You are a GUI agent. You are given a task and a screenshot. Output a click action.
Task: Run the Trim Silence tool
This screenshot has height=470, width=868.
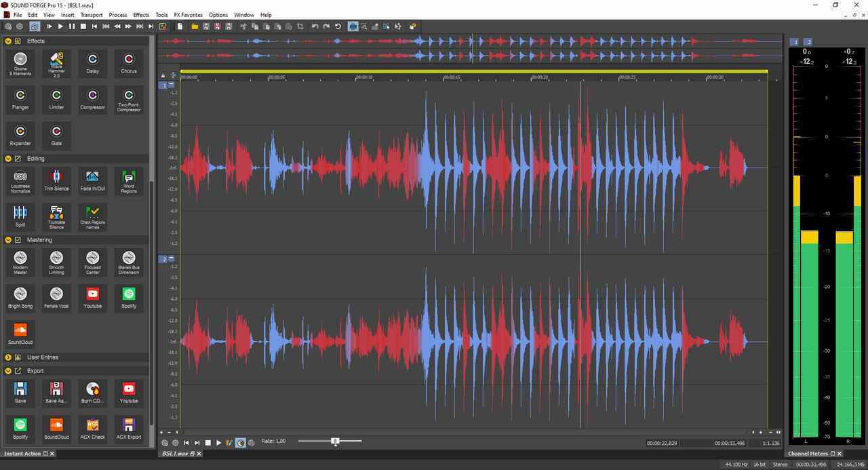[x=56, y=181]
